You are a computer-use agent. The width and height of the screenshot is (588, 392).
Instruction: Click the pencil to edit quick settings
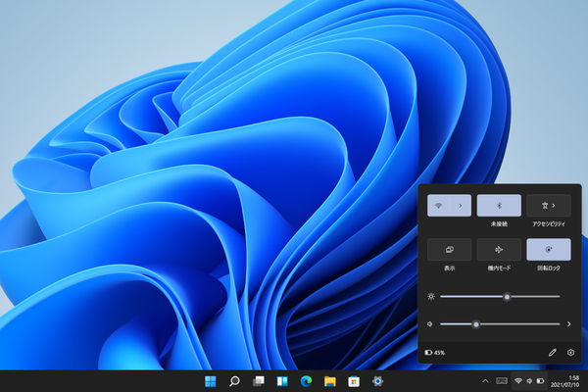click(552, 352)
